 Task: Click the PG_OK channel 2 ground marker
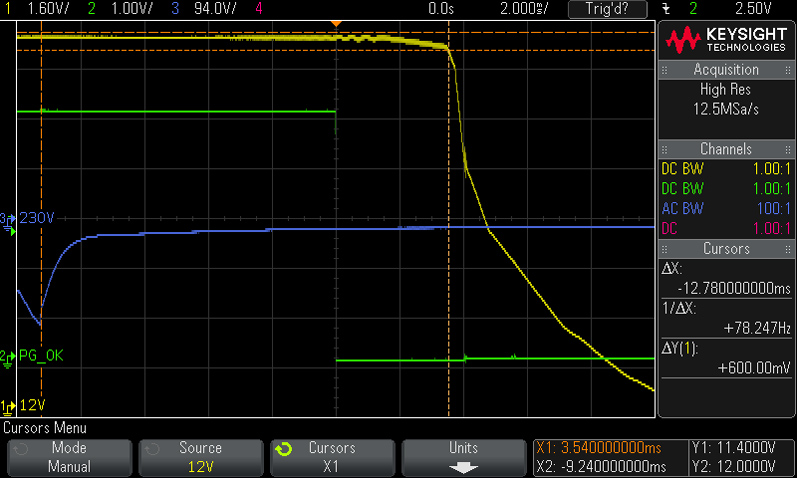pyautogui.click(x=8, y=357)
